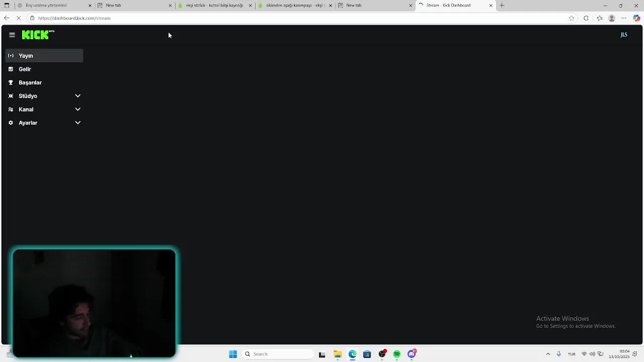Go to Yayın section

[44, 56]
